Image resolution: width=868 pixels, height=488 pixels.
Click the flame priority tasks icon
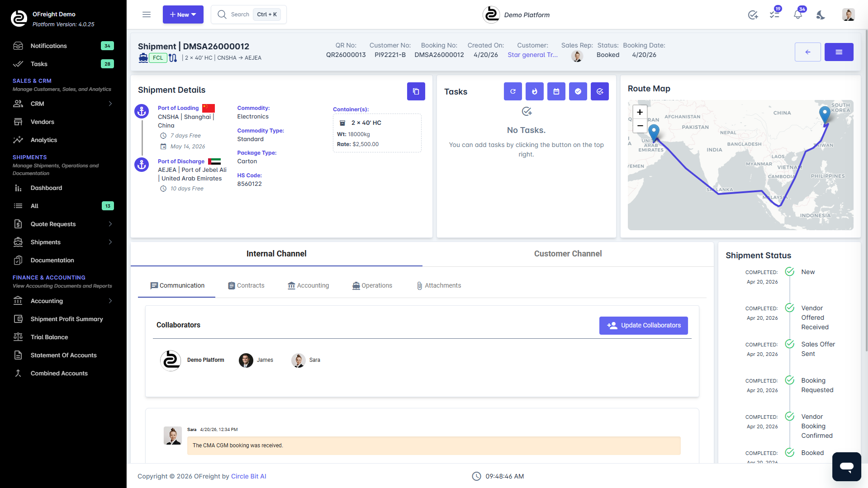(534, 91)
